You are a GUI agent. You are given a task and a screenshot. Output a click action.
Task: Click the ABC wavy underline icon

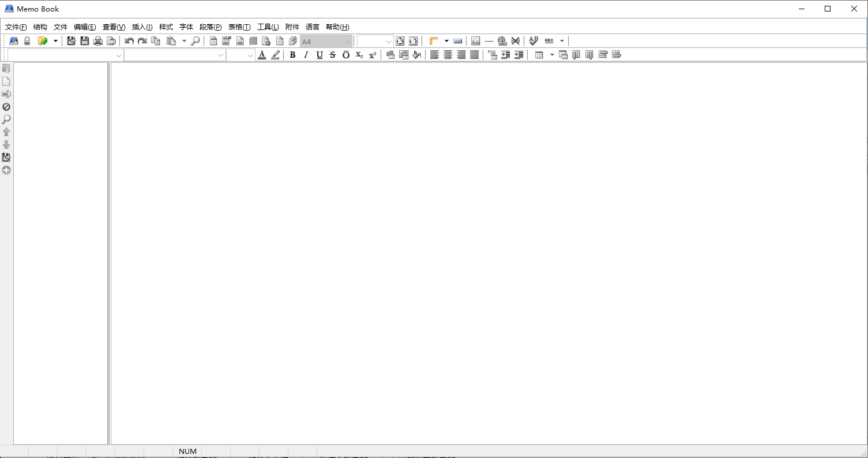(549, 41)
